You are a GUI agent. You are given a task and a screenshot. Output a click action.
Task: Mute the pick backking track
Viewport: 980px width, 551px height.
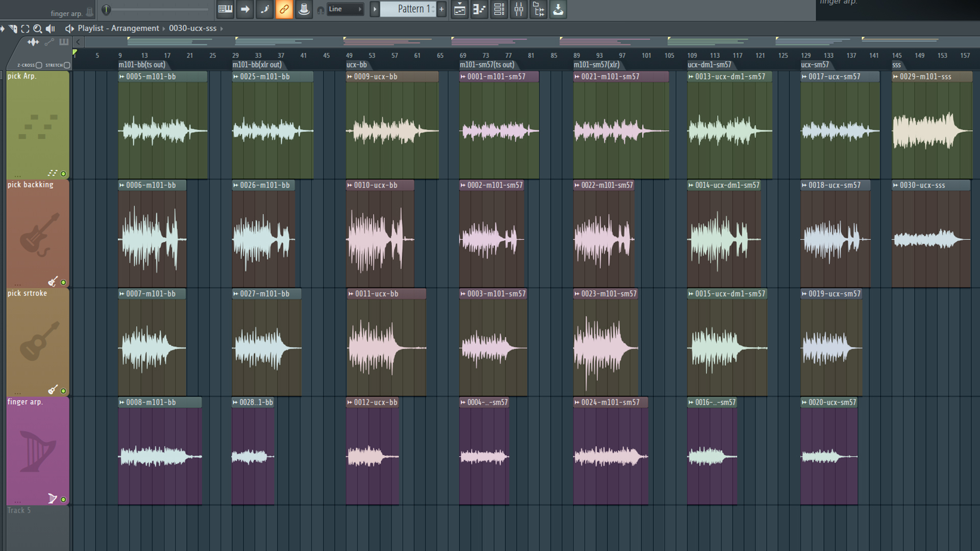[x=63, y=282]
